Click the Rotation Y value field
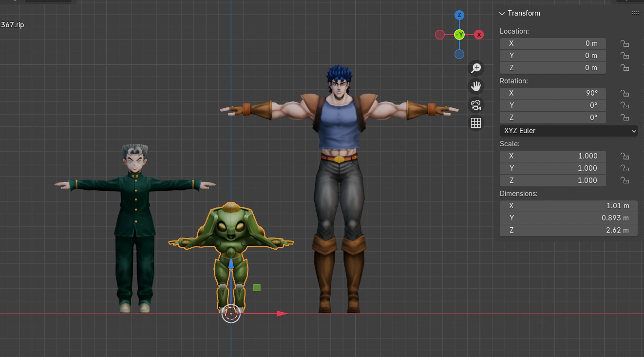Viewport: 644px width, 357px height. [x=553, y=105]
